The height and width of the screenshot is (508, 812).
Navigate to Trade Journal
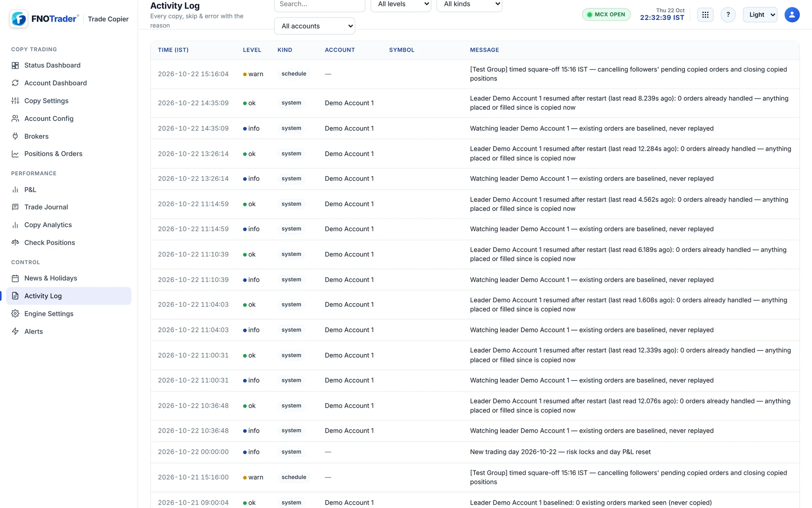(x=69, y=207)
